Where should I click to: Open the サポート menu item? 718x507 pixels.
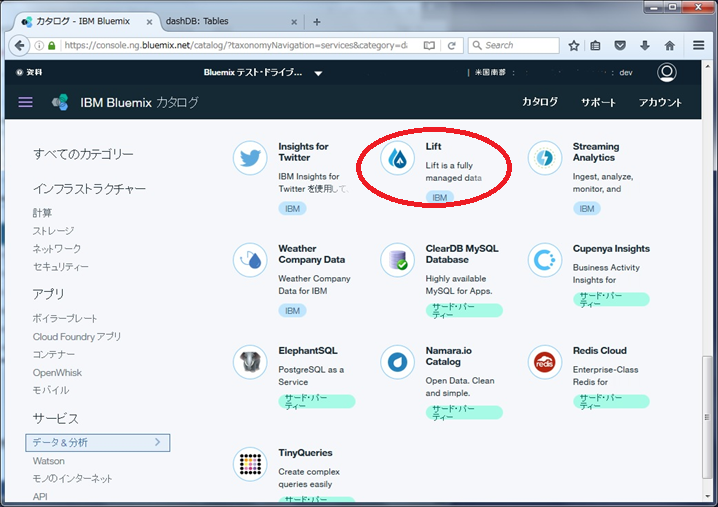pyautogui.click(x=598, y=102)
